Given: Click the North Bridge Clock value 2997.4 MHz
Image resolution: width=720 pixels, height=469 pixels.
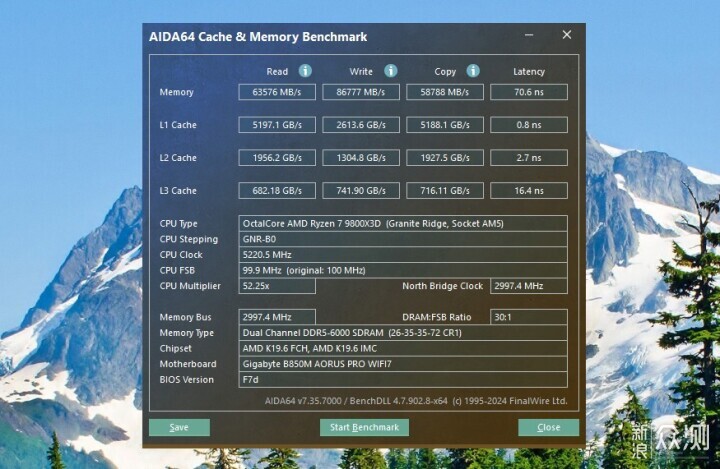Looking at the screenshot, I should tap(529, 286).
